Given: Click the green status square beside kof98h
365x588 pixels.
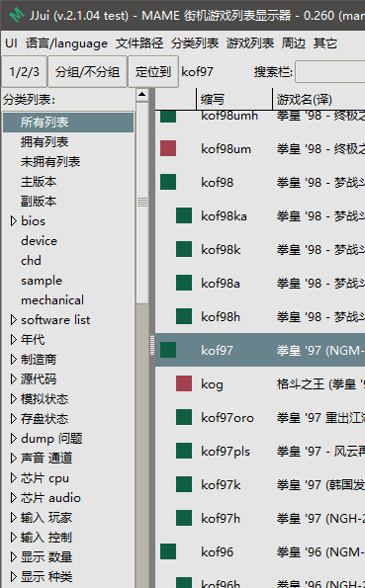Looking at the screenshot, I should click(184, 316).
